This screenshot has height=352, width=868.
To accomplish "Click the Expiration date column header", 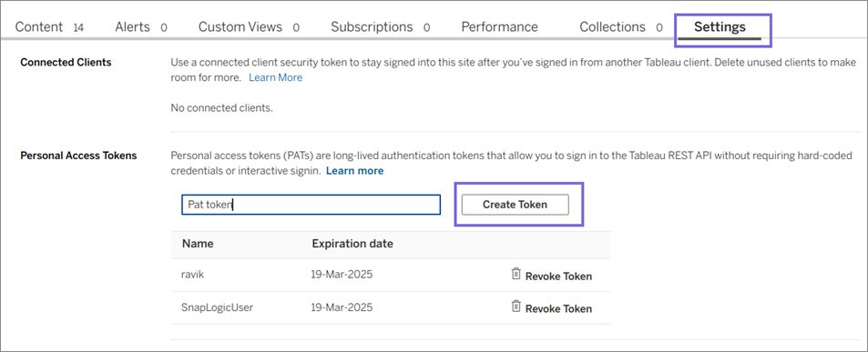I will point(352,244).
